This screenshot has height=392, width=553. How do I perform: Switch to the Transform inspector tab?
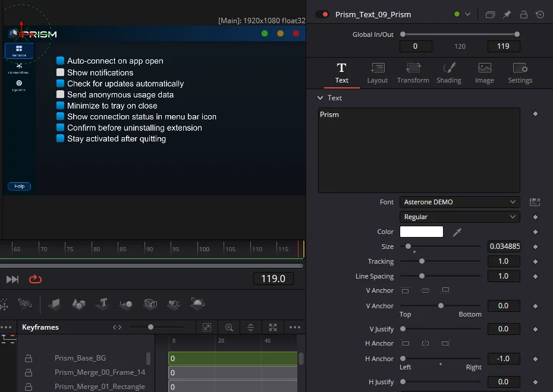point(413,73)
